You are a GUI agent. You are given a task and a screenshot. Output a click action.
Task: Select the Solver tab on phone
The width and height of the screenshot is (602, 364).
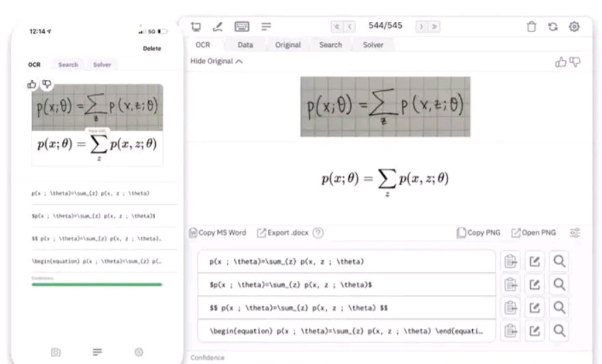click(x=102, y=65)
